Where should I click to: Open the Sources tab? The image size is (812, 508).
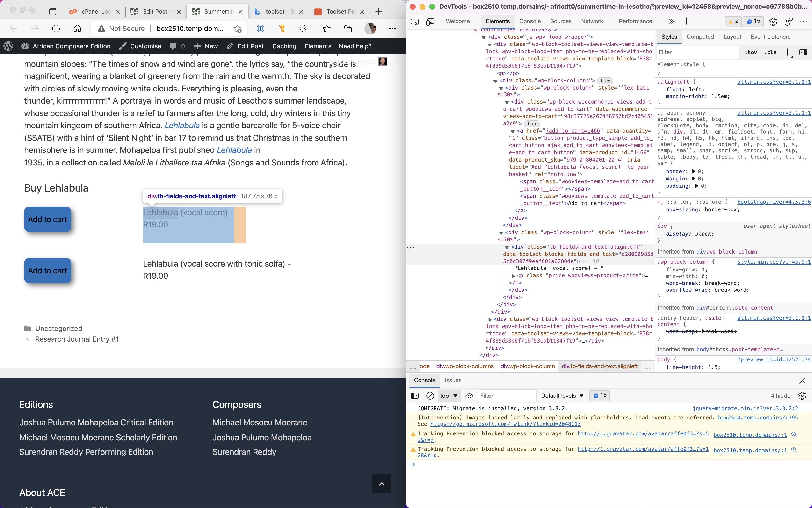(561, 22)
